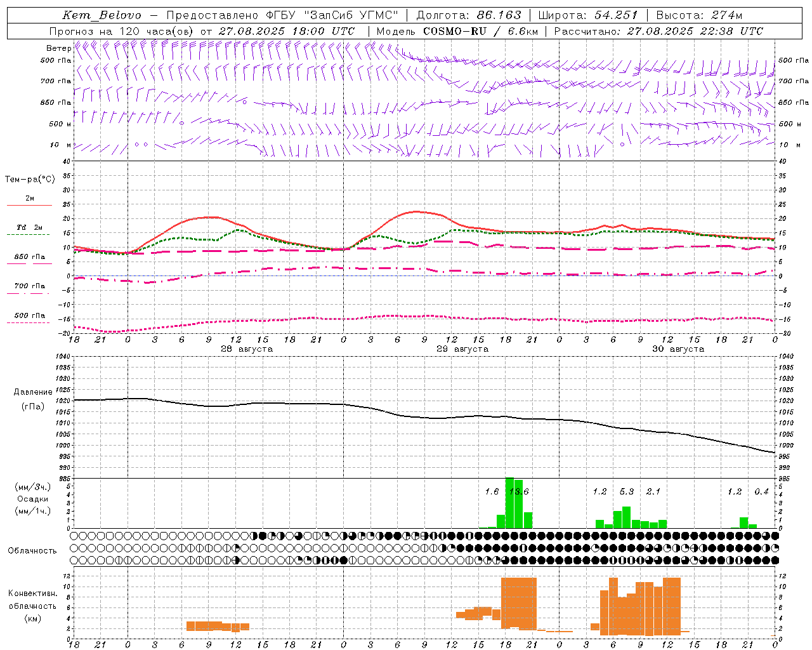Click the model name "COSMO-RU"
The image size is (812, 650).
point(455,31)
